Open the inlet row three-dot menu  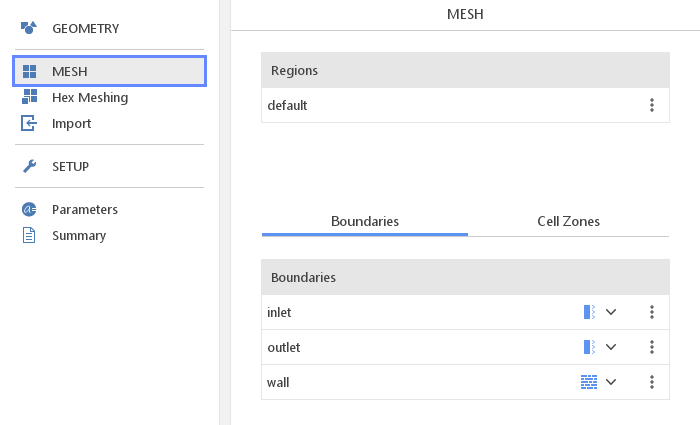point(652,312)
